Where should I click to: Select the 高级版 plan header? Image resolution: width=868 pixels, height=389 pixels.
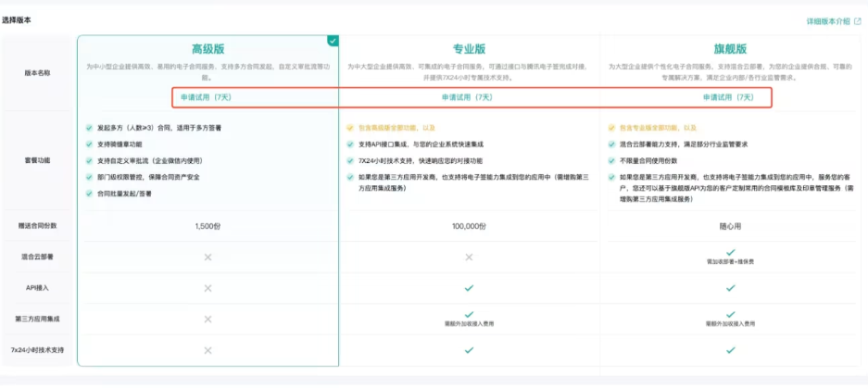[208, 49]
